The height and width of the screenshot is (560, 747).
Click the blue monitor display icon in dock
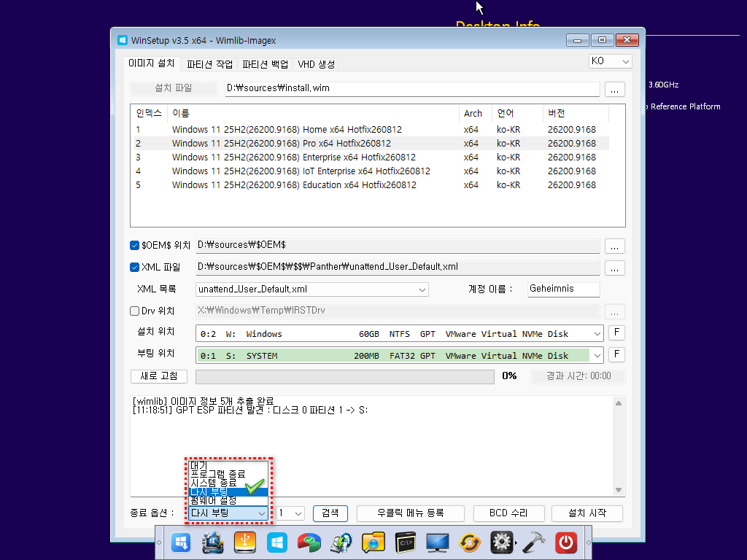coord(438,542)
